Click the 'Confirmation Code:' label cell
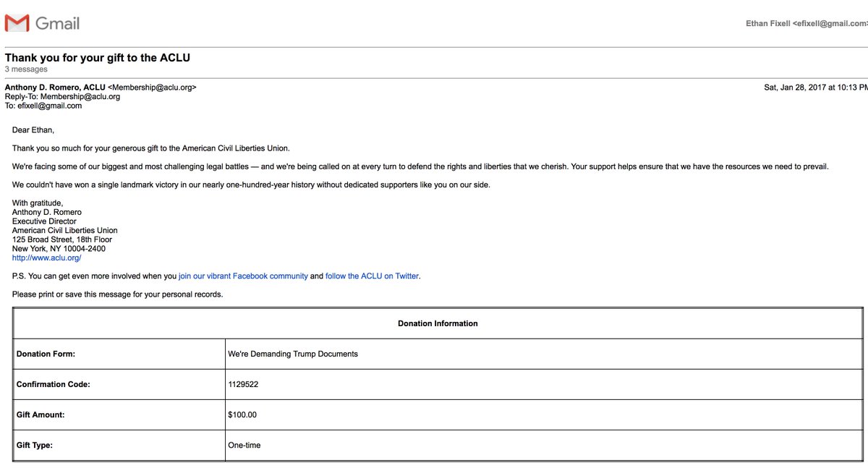The height and width of the screenshot is (468, 868). click(119, 384)
